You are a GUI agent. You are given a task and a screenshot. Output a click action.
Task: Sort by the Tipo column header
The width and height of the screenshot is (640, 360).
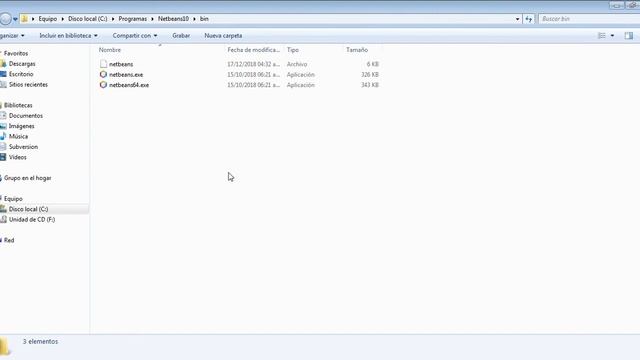pyautogui.click(x=293, y=50)
